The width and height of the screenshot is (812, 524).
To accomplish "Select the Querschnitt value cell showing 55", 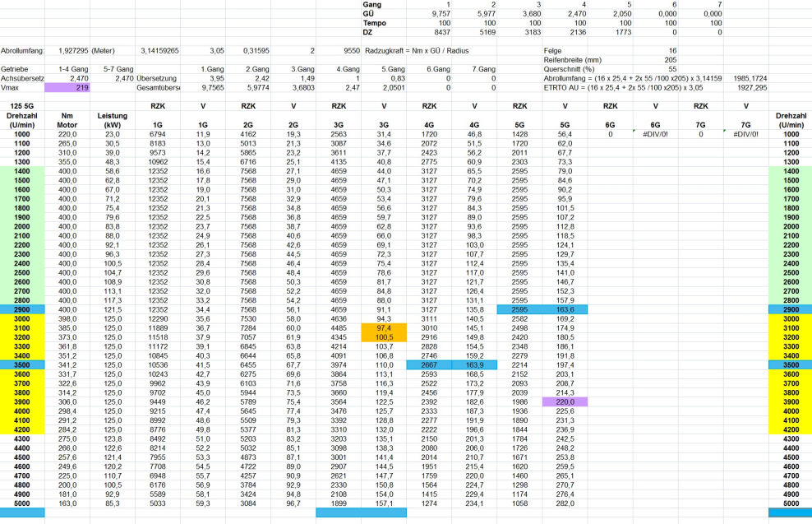I will [x=656, y=69].
